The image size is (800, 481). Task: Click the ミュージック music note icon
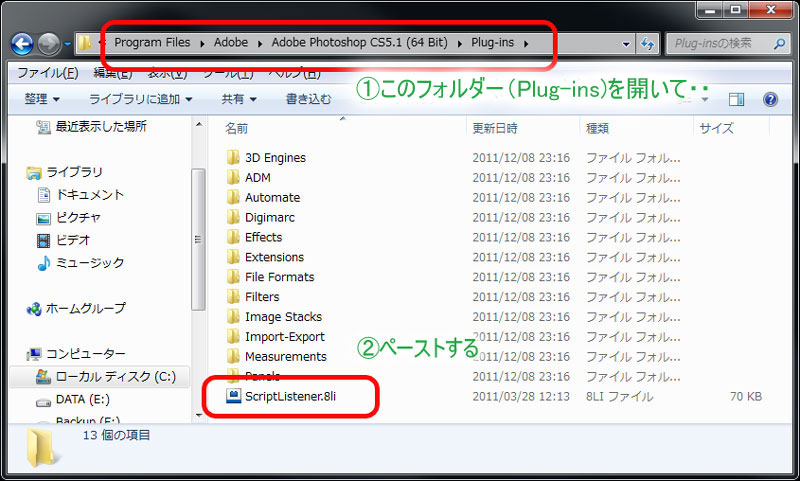(44, 263)
